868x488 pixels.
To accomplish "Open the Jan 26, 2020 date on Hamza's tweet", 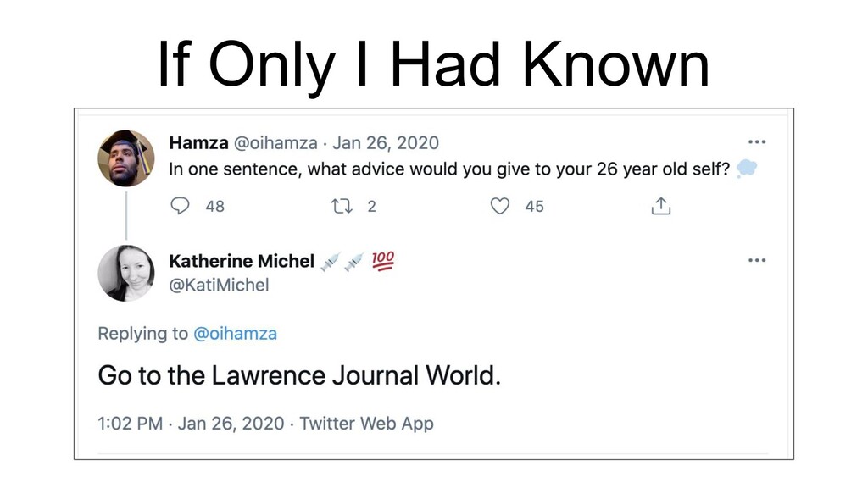I will pyautogui.click(x=386, y=142).
